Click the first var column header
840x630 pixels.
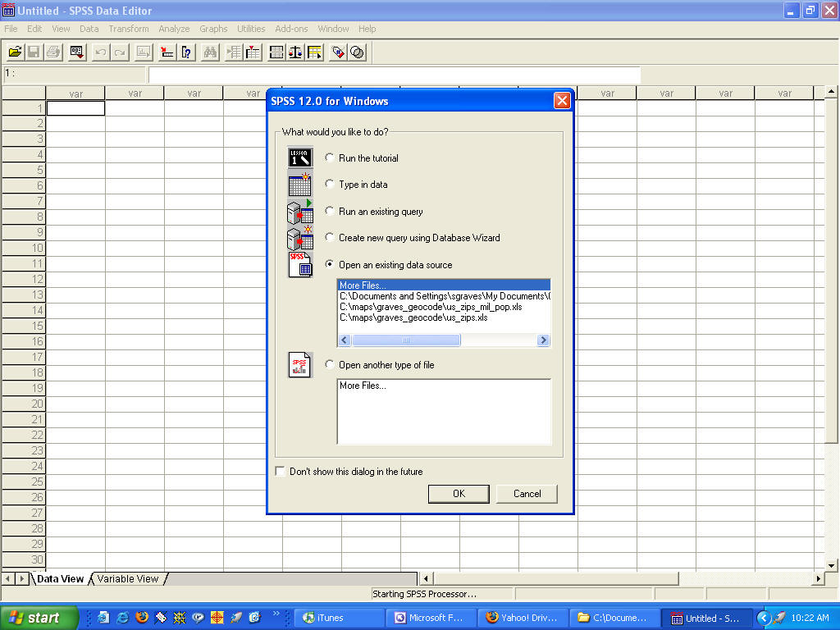pyautogui.click(x=75, y=94)
